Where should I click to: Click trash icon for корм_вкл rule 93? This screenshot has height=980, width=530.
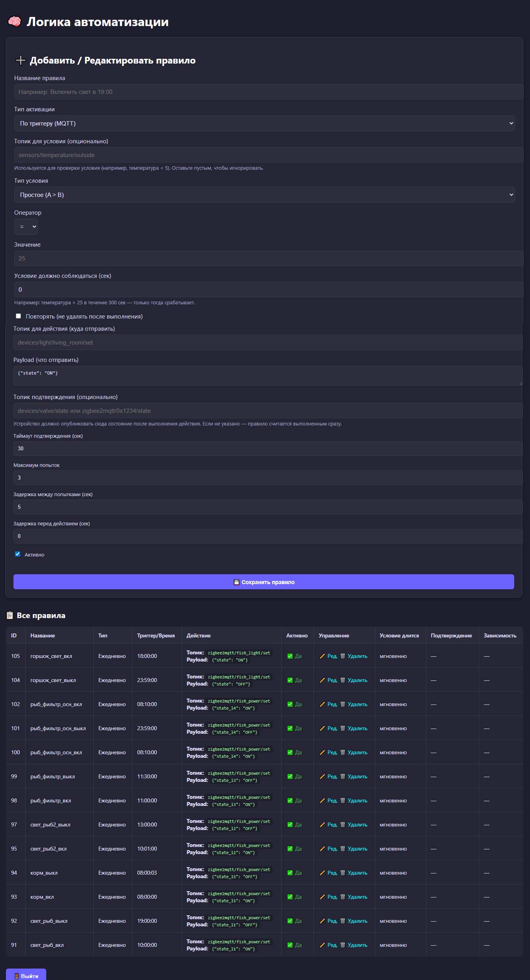point(342,897)
